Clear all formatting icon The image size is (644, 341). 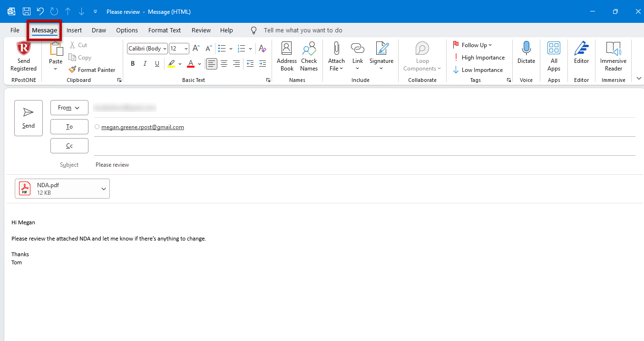pyautogui.click(x=262, y=49)
